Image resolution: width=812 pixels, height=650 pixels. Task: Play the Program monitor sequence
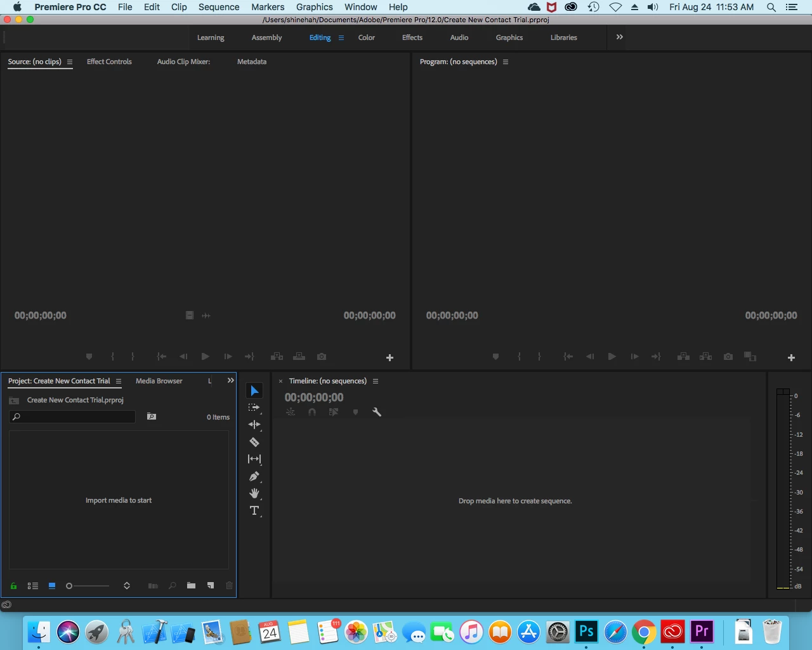tap(612, 357)
